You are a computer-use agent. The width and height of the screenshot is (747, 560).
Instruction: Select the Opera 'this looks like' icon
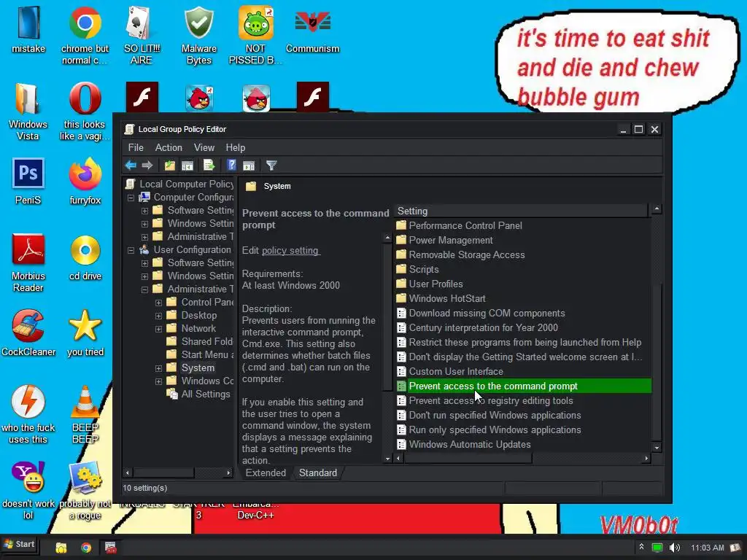pyautogui.click(x=85, y=112)
